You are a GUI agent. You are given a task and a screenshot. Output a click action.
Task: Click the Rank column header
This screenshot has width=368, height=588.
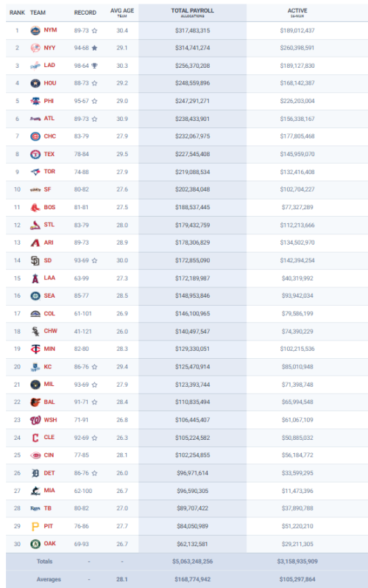tap(17, 13)
